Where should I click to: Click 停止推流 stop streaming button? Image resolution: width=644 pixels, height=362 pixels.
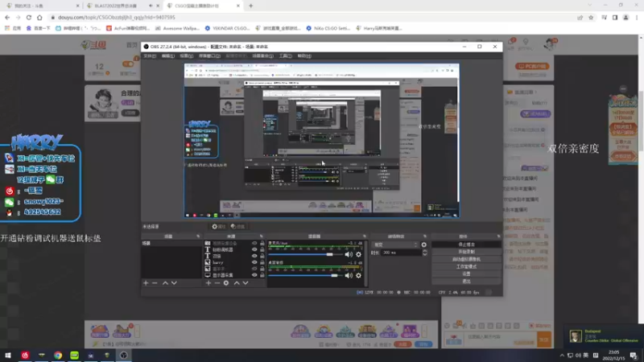click(466, 245)
